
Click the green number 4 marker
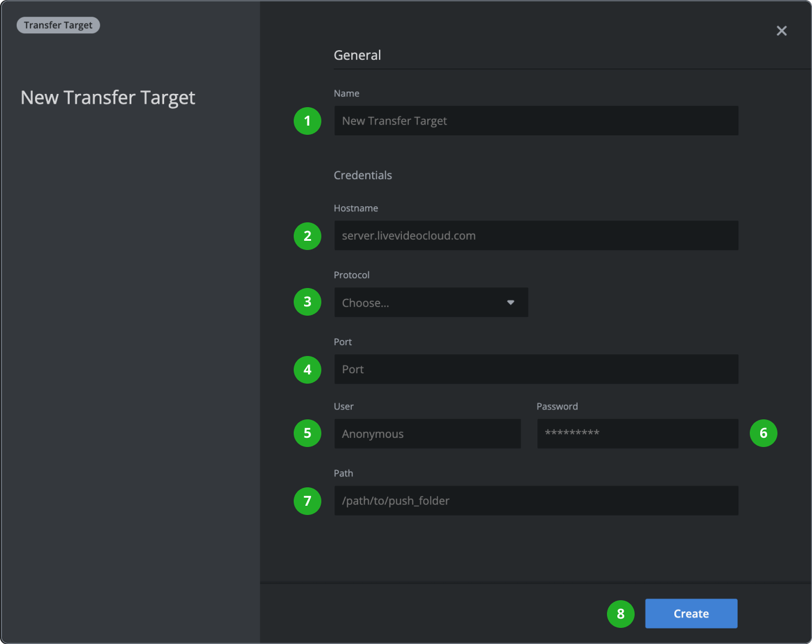pos(308,370)
